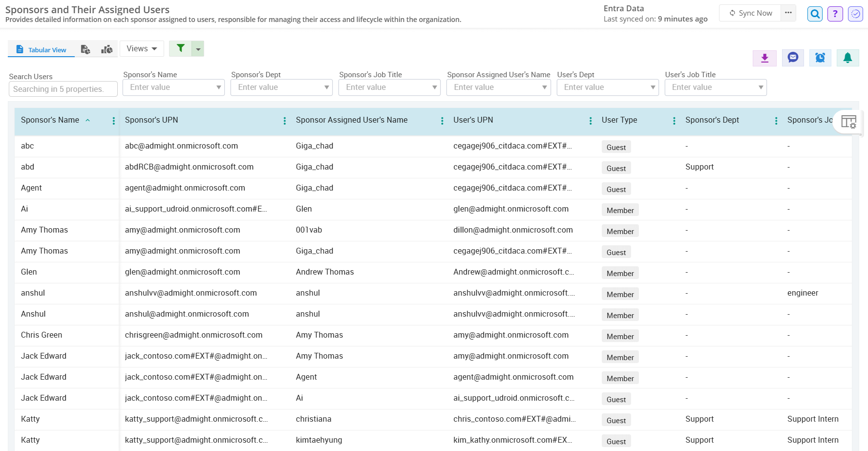Switch to the Tabular View tab
The width and height of the screenshot is (868, 451).
click(x=41, y=49)
